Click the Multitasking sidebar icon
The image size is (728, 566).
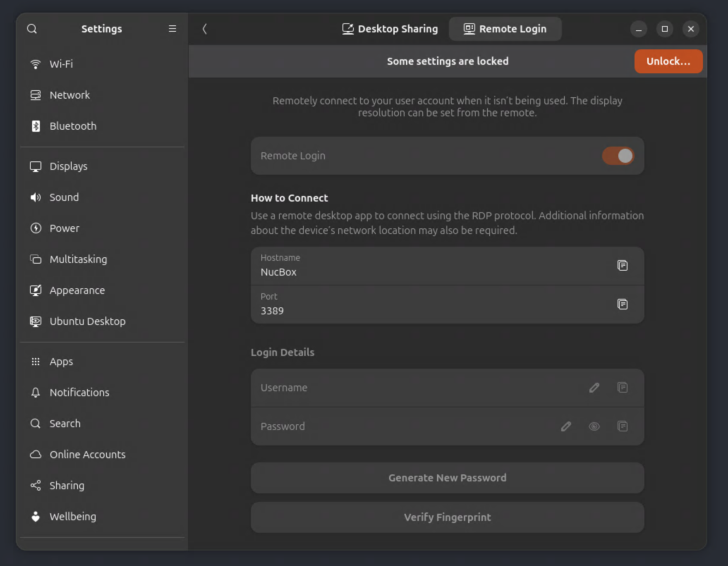click(36, 259)
